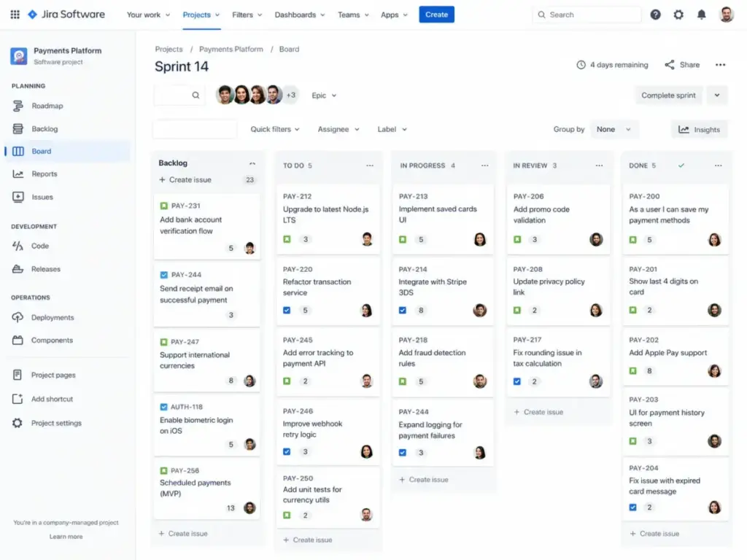The image size is (747, 560).
Task: Click Projects breadcrumb link
Action: pyautogui.click(x=169, y=49)
